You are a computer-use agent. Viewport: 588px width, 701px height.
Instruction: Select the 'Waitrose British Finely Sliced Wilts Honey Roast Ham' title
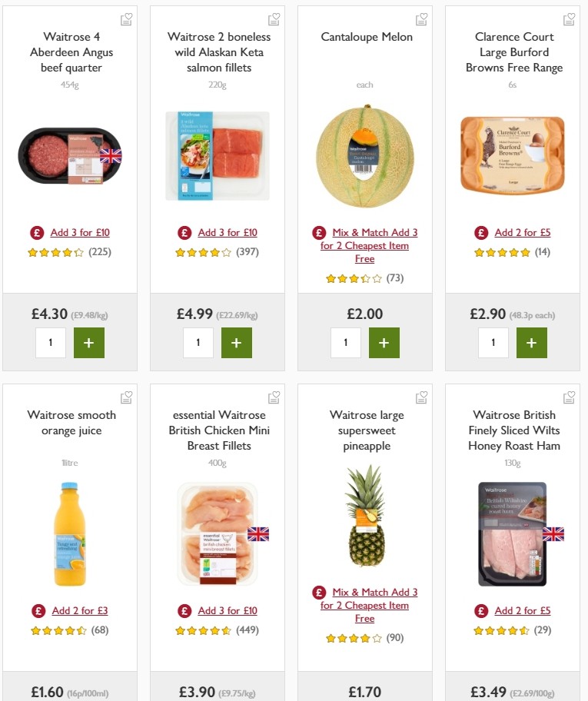point(513,430)
